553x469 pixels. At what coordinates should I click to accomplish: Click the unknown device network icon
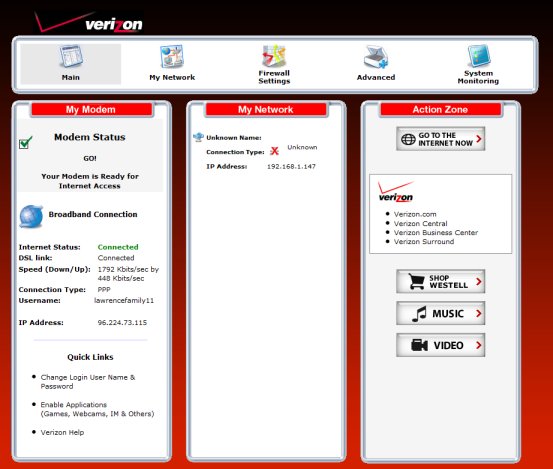(x=199, y=137)
